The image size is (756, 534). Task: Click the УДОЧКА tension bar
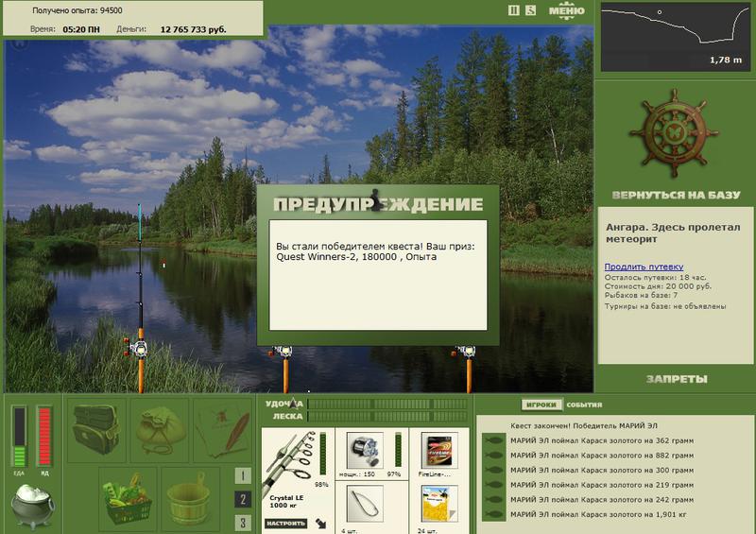coord(387,404)
